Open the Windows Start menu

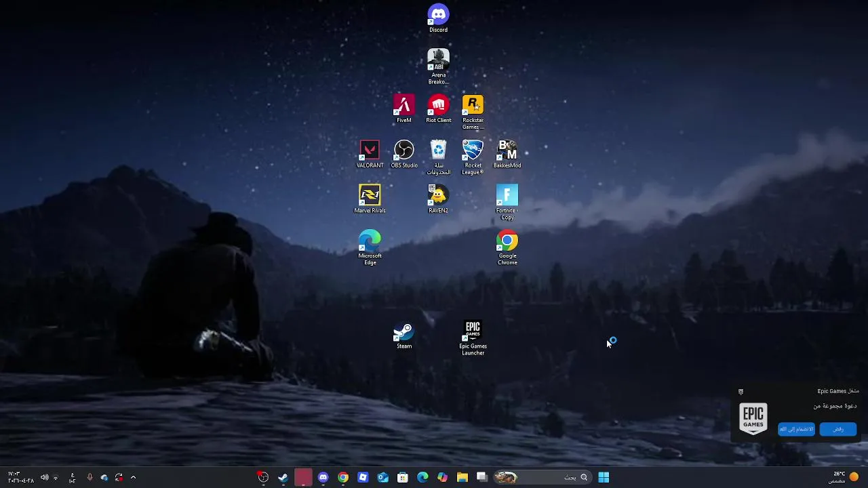tap(604, 477)
